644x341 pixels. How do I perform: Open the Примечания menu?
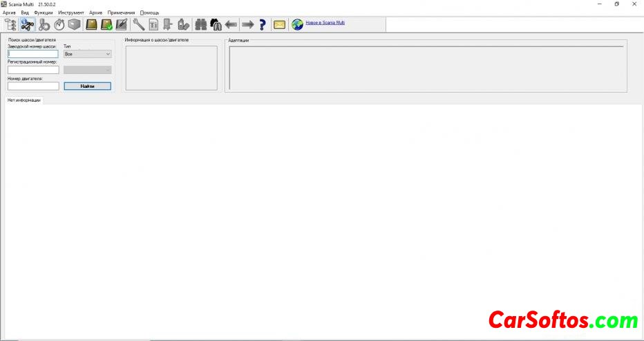tap(121, 12)
